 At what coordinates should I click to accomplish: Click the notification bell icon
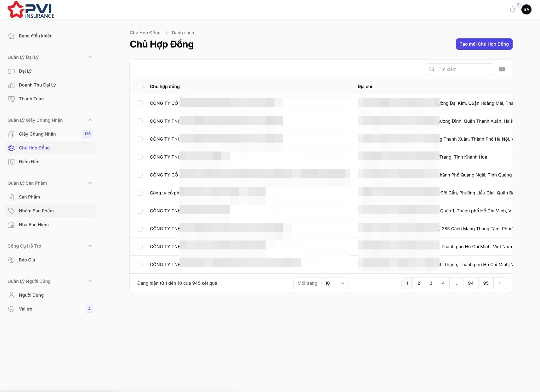[512, 10]
